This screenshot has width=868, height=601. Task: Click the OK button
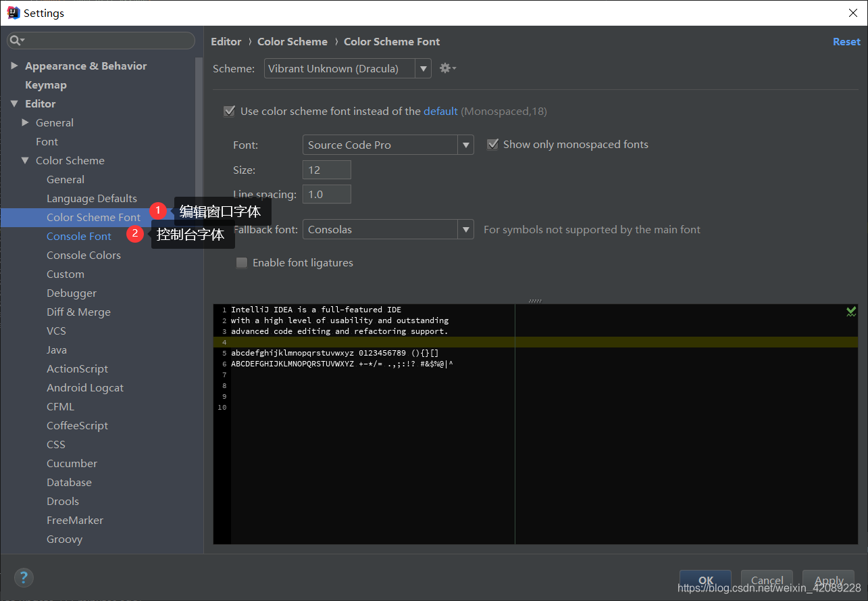tap(705, 580)
